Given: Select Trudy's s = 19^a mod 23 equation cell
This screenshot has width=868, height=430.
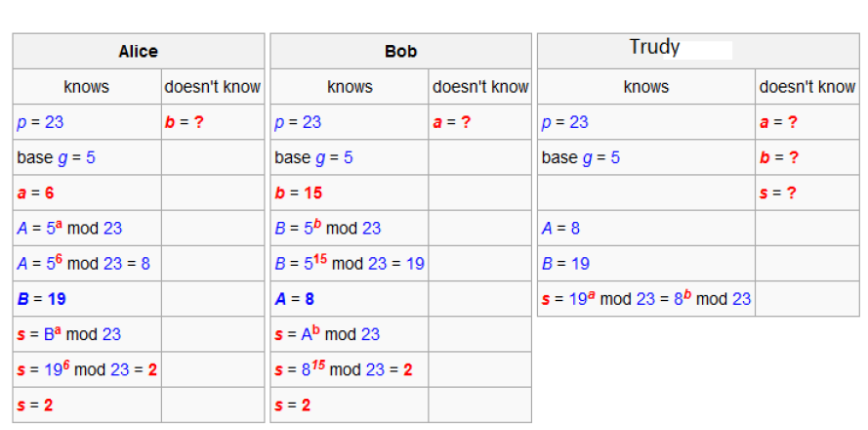Looking at the screenshot, I should pos(646,299).
